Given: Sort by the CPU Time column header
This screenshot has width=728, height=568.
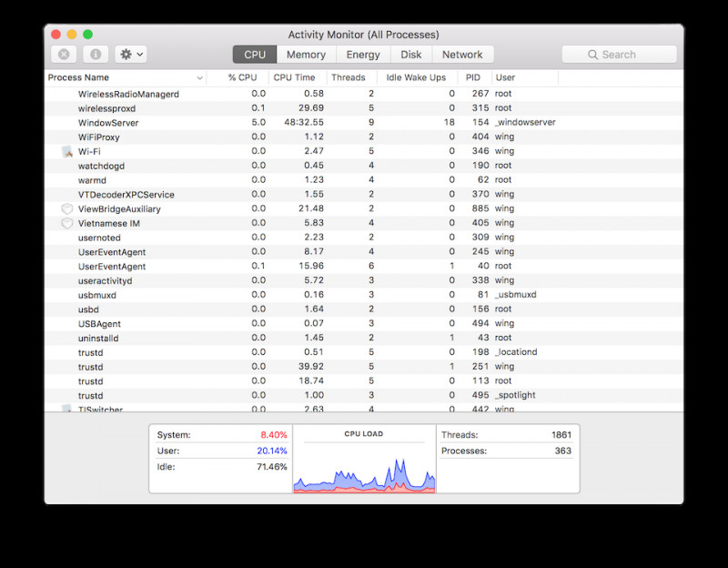Looking at the screenshot, I should (x=295, y=77).
